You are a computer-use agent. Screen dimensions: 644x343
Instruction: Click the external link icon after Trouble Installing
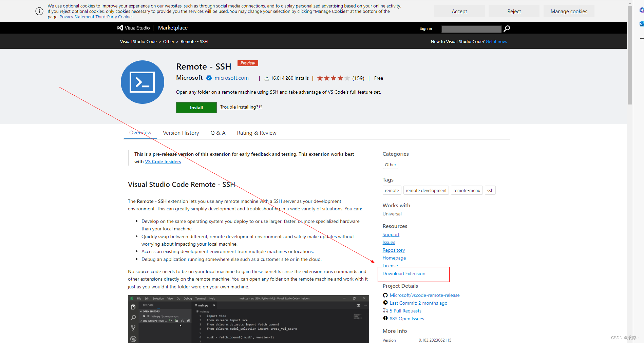[261, 107]
